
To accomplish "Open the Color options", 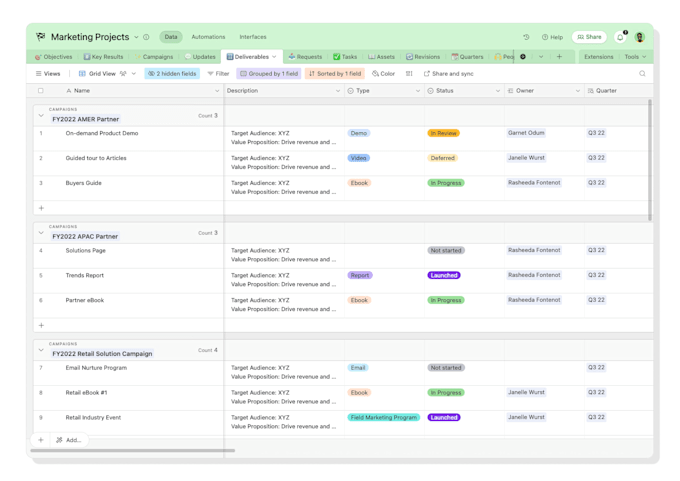I will [x=383, y=74].
